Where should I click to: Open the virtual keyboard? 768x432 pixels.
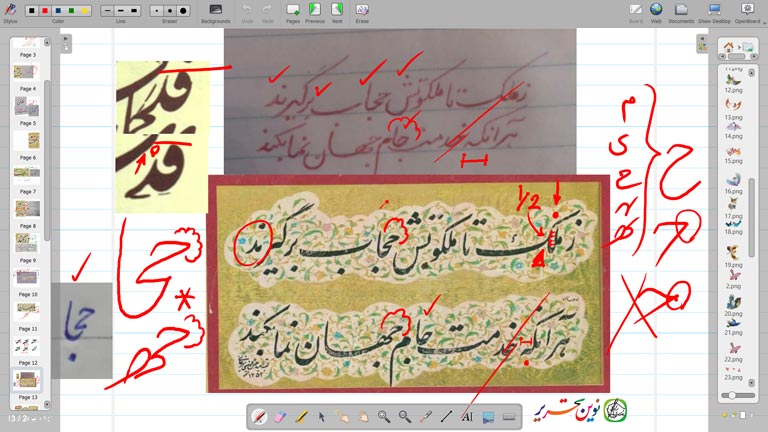[x=508, y=415]
